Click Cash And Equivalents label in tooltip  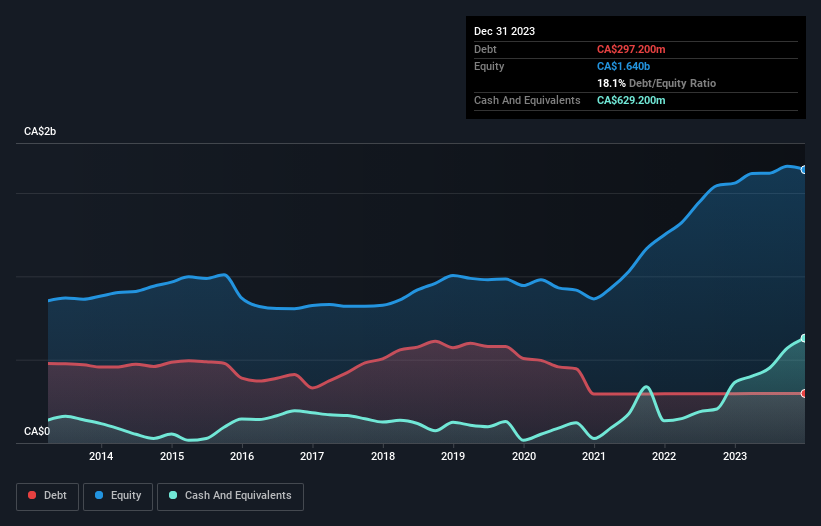point(527,100)
